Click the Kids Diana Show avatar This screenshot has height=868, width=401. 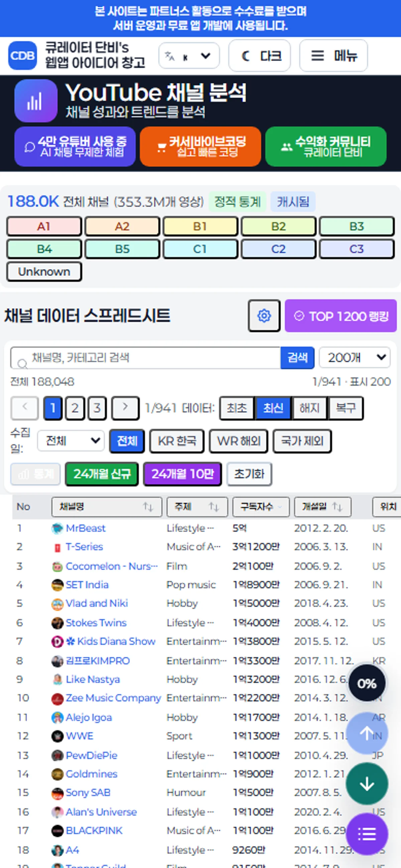(57, 642)
